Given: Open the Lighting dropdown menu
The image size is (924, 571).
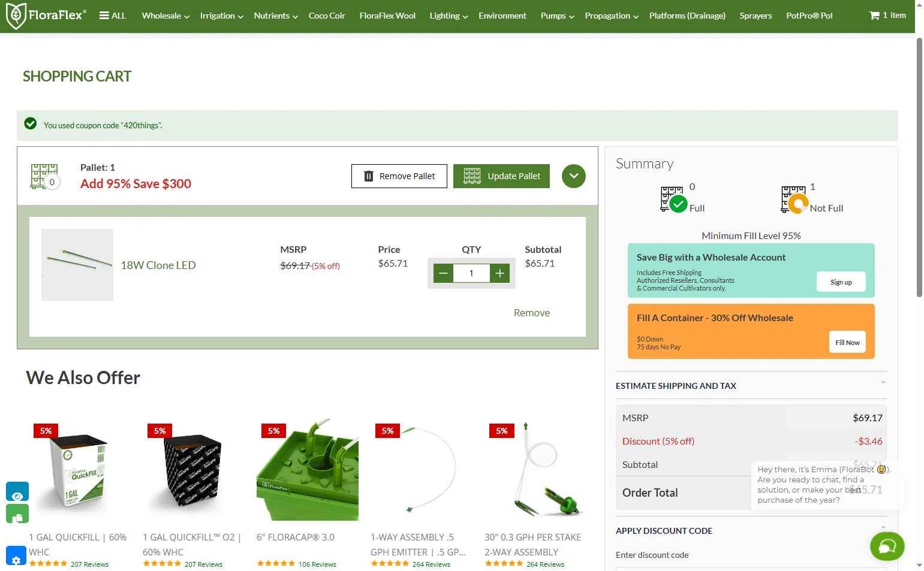Looking at the screenshot, I should (449, 16).
